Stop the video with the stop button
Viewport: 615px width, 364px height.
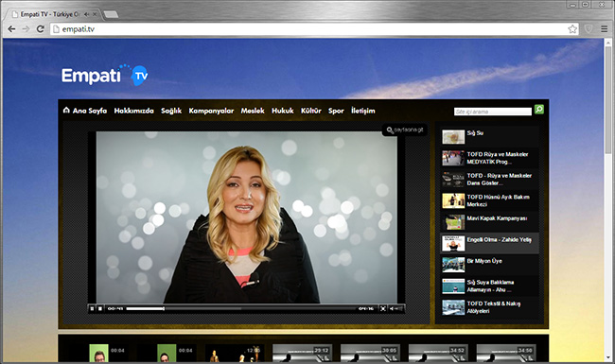tap(100, 309)
